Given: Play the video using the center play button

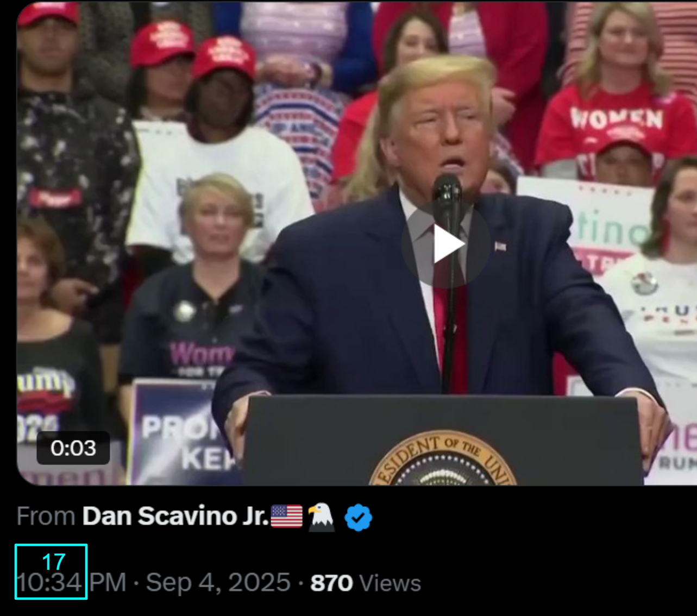Looking at the screenshot, I should pyautogui.click(x=446, y=244).
